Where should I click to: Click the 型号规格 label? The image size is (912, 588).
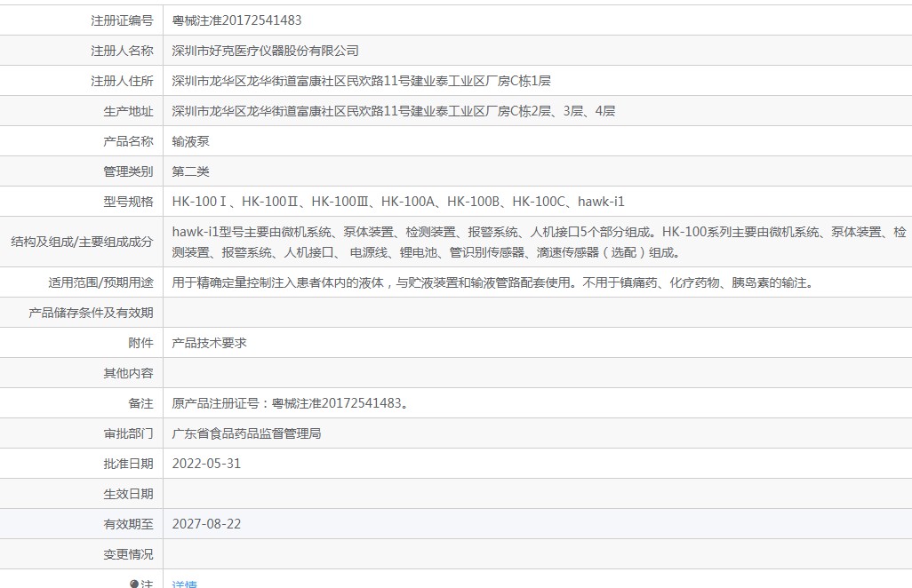click(129, 202)
